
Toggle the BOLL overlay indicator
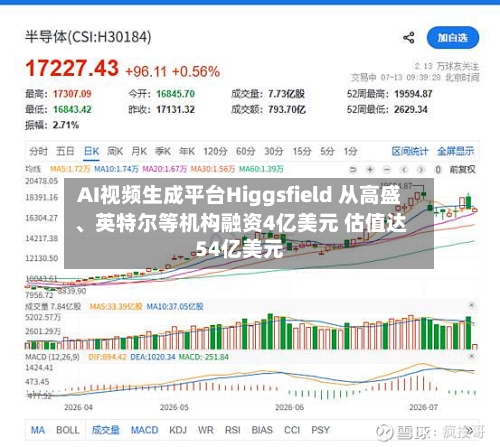(x=68, y=430)
